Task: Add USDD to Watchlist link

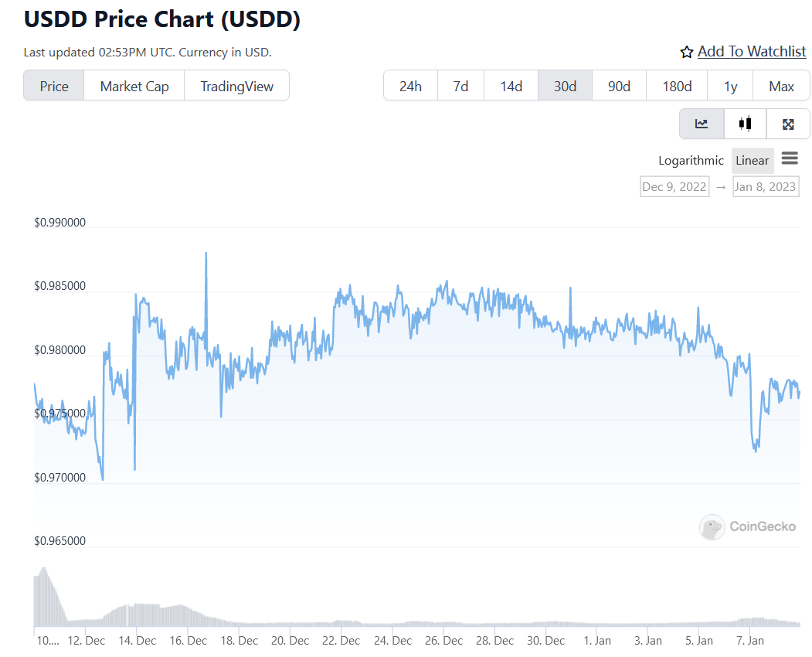Action: click(x=751, y=51)
